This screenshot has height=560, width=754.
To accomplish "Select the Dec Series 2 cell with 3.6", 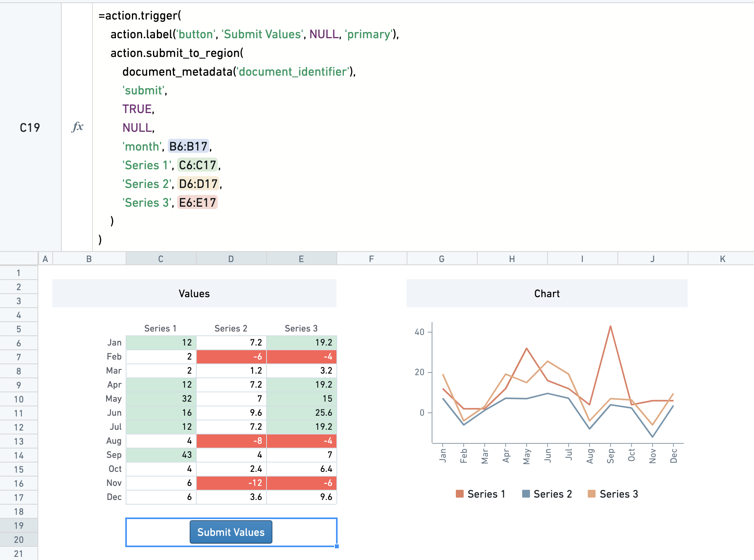I will point(231,497).
